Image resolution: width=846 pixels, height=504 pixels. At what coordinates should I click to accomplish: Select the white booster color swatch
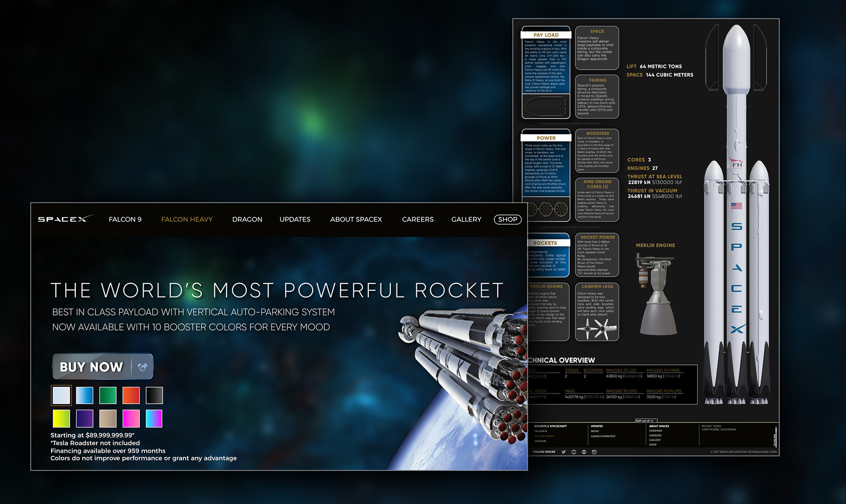[61, 395]
